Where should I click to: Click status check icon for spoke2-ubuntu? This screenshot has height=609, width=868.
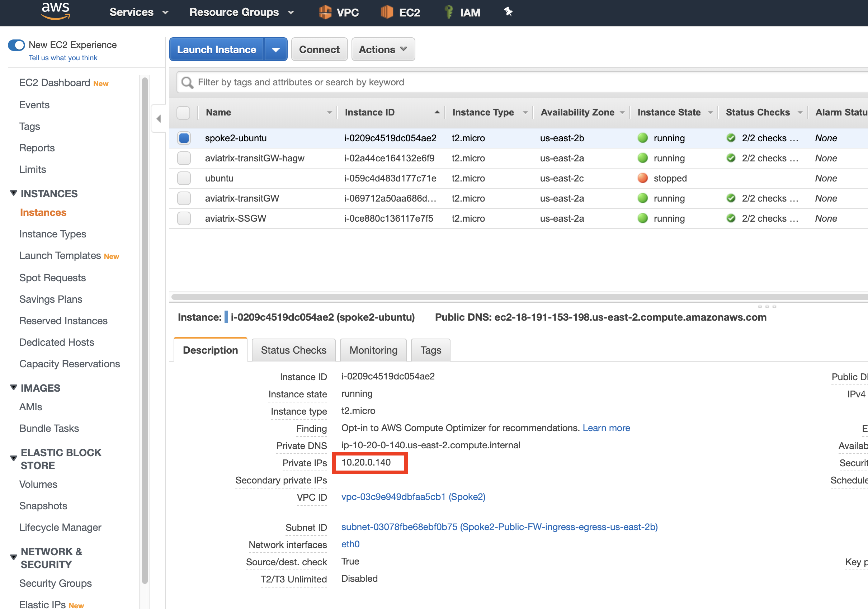[731, 138]
